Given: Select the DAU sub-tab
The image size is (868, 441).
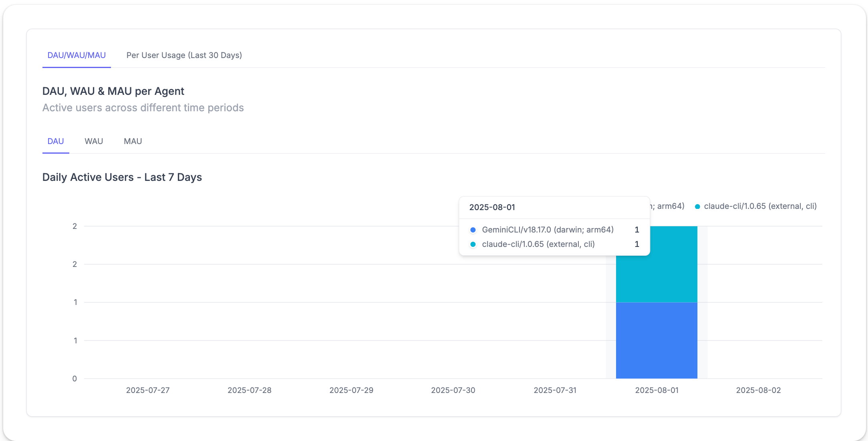Looking at the screenshot, I should pos(56,141).
